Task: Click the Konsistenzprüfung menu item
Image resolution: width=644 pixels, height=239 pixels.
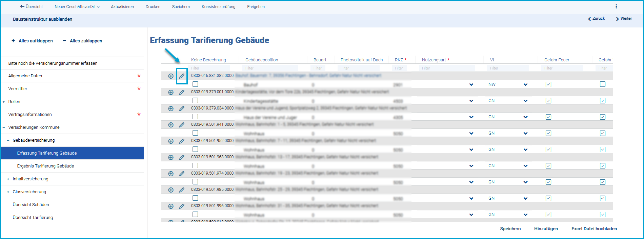Action: pyautogui.click(x=218, y=7)
